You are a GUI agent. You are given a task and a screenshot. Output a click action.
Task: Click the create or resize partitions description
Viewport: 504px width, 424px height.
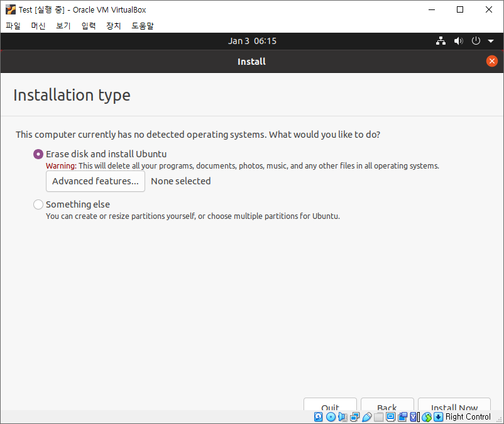click(193, 216)
